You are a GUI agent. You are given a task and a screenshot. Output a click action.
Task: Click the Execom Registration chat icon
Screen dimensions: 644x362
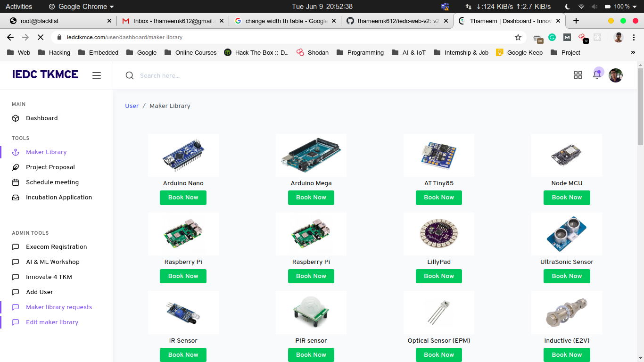tap(16, 247)
